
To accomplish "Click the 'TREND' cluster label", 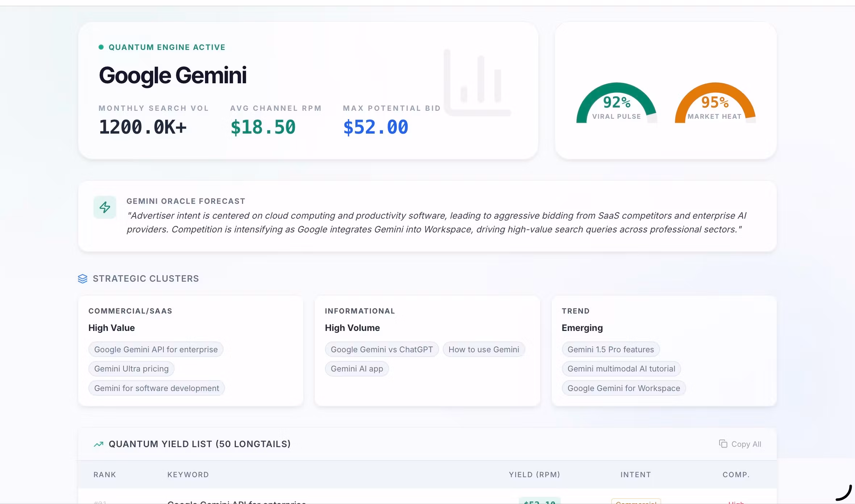I will [x=576, y=311].
